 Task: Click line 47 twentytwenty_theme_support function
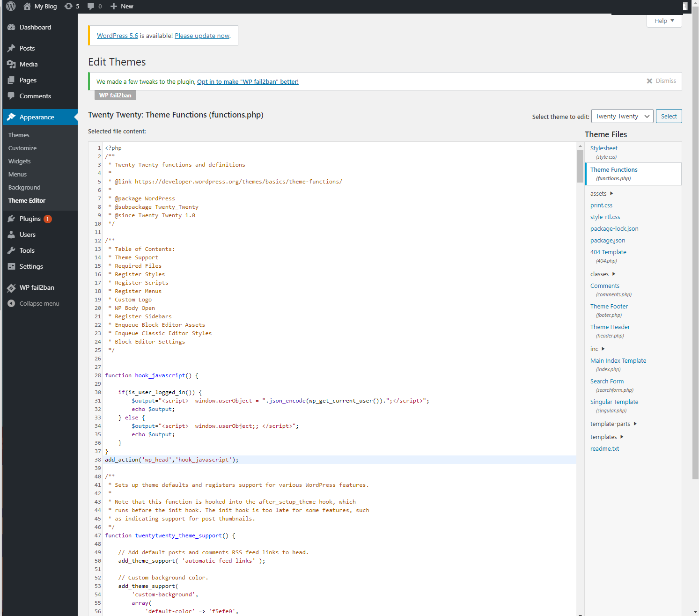point(170,535)
